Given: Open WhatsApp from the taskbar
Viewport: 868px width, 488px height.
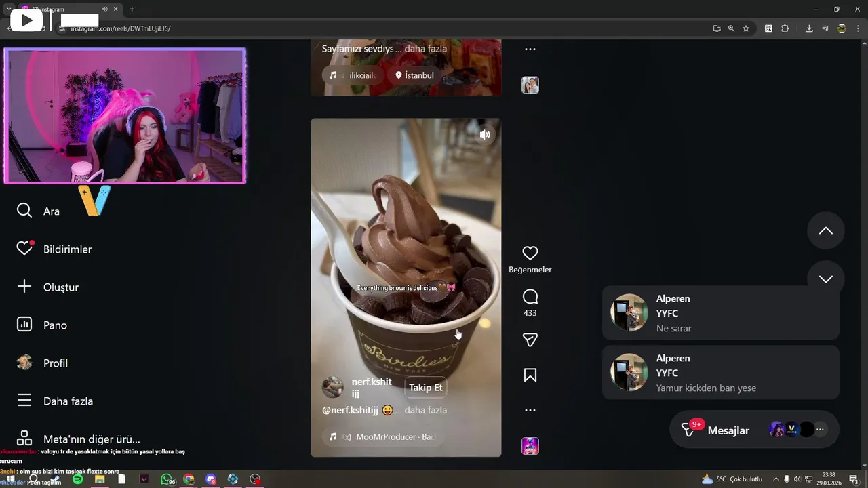Looking at the screenshot, I should [x=167, y=479].
